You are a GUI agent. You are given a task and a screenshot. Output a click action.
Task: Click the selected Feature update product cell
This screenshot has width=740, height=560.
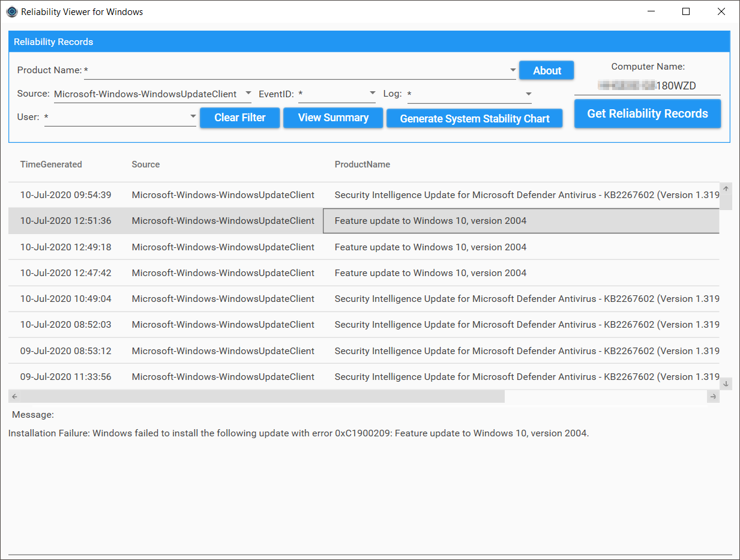(x=521, y=221)
